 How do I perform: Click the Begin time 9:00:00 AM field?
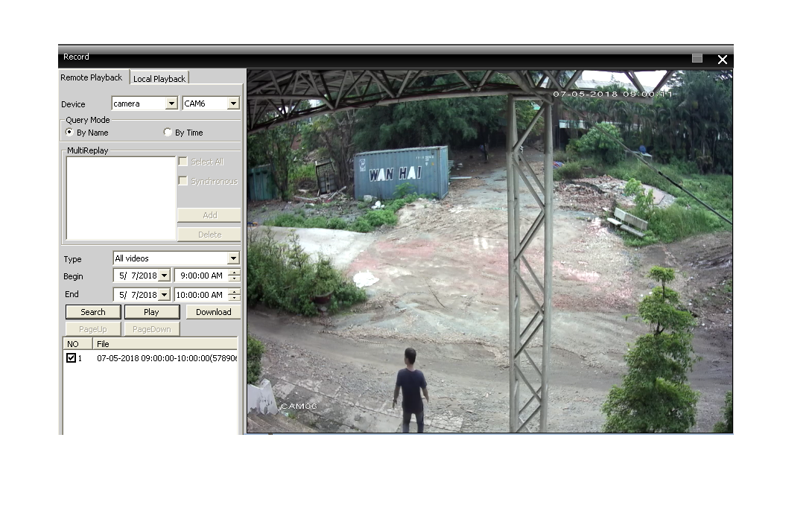coord(200,276)
